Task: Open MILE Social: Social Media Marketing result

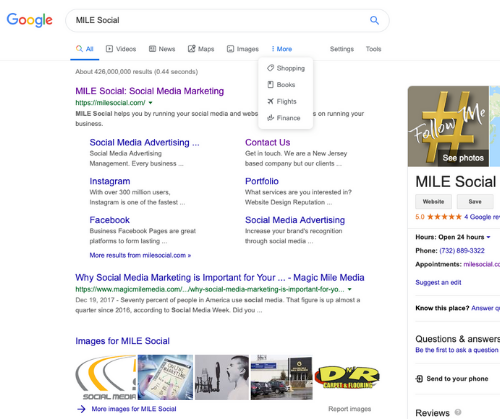Action: (x=150, y=91)
